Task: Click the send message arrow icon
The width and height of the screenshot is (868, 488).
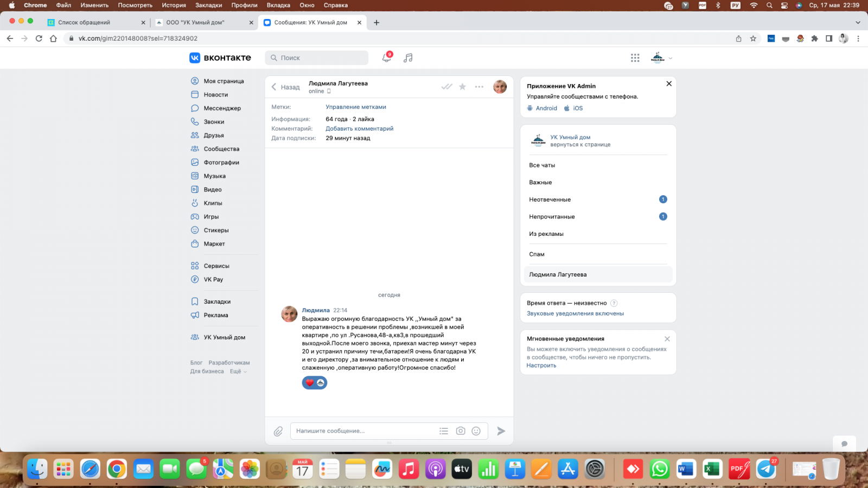Action: [501, 431]
